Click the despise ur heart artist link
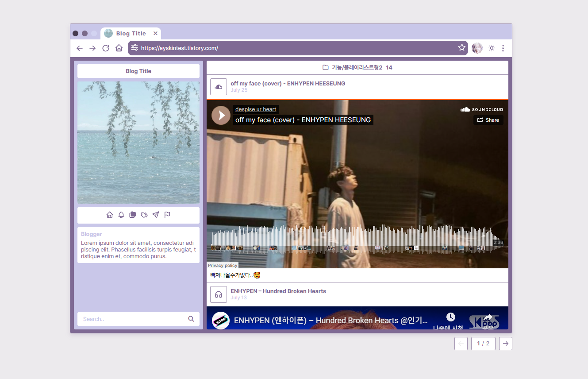Image resolution: width=588 pixels, height=379 pixels. pos(256,109)
